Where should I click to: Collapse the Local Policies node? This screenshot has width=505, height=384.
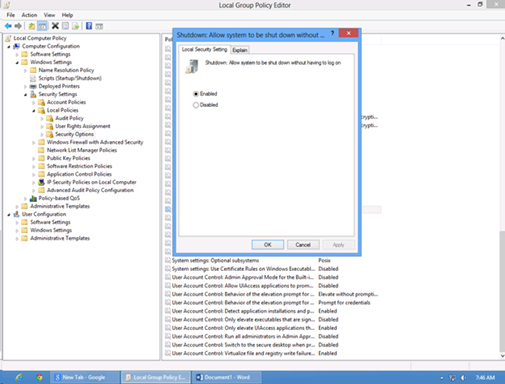click(x=34, y=111)
